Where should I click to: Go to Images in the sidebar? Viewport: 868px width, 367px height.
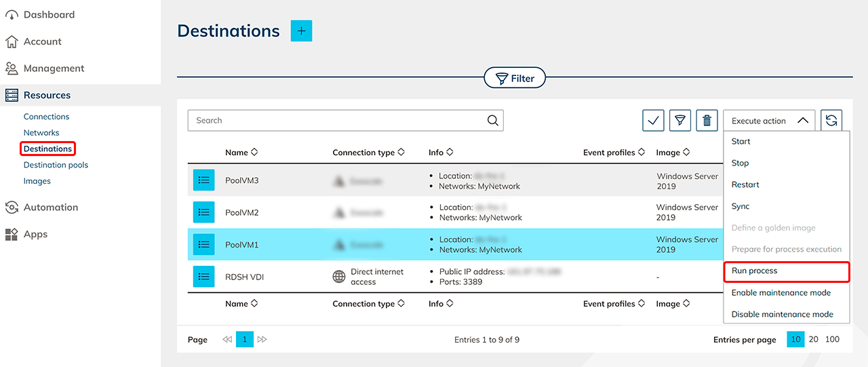pos(37,181)
